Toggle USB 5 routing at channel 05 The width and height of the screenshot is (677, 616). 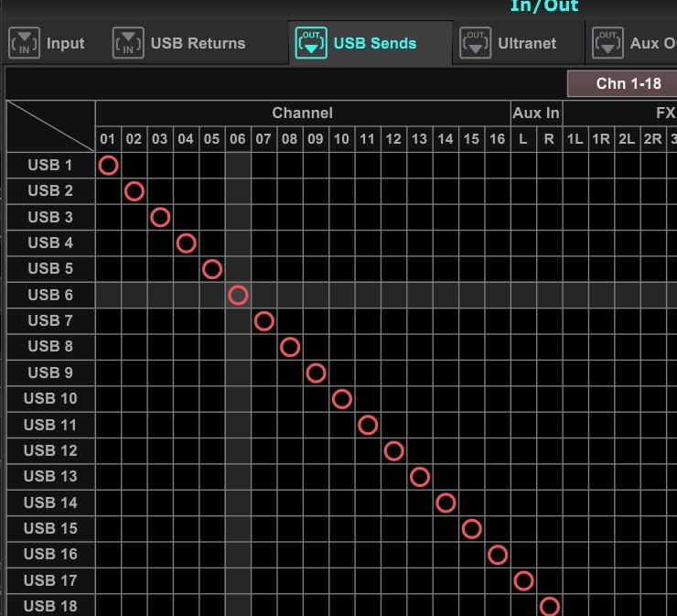(x=212, y=269)
